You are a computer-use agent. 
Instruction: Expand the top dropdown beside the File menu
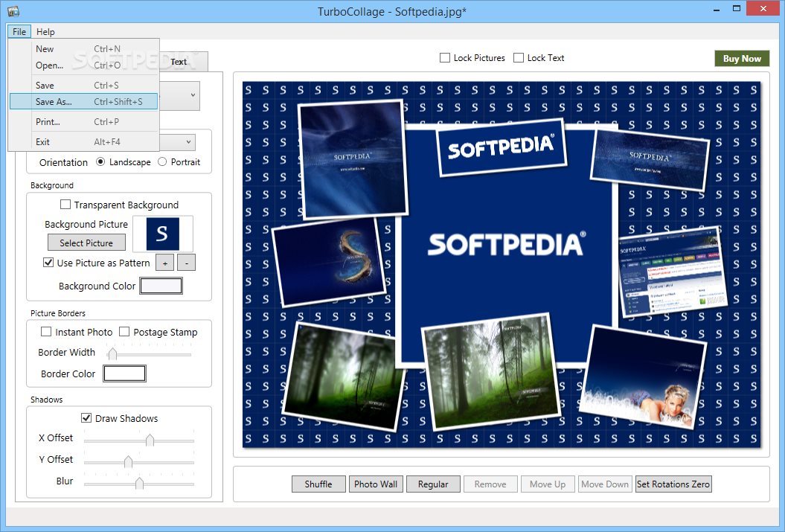coord(193,94)
